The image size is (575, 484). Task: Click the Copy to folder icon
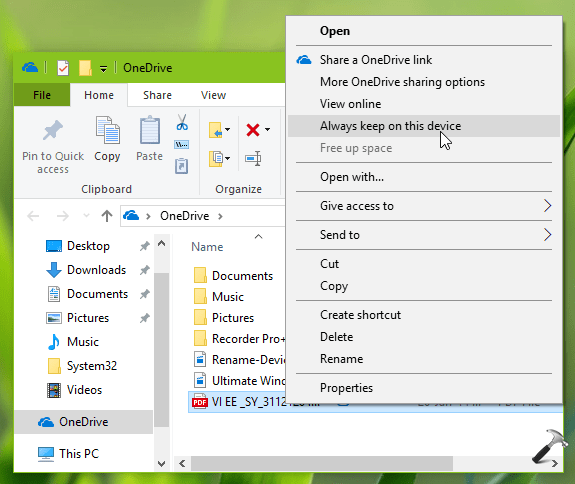(x=216, y=158)
